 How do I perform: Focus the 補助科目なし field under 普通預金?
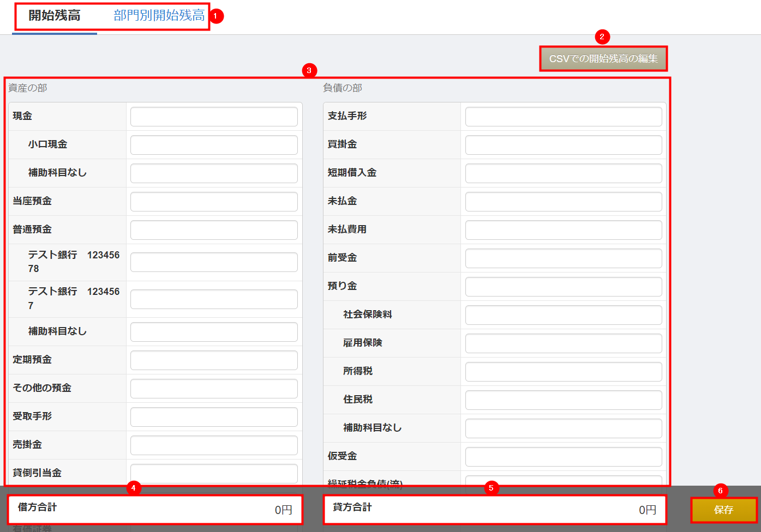(214, 332)
